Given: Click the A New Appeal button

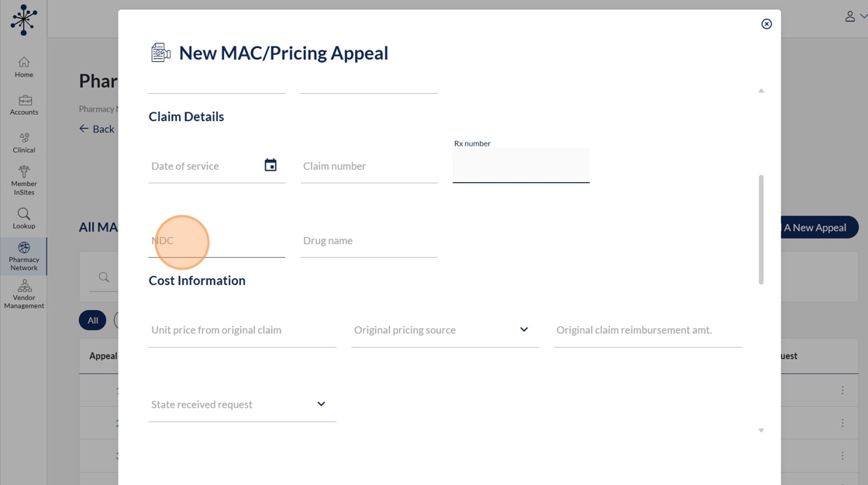Looking at the screenshot, I should 814,227.
